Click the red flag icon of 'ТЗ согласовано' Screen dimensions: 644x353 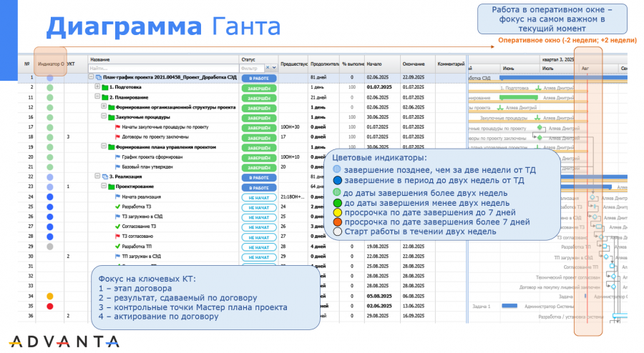coord(117,236)
